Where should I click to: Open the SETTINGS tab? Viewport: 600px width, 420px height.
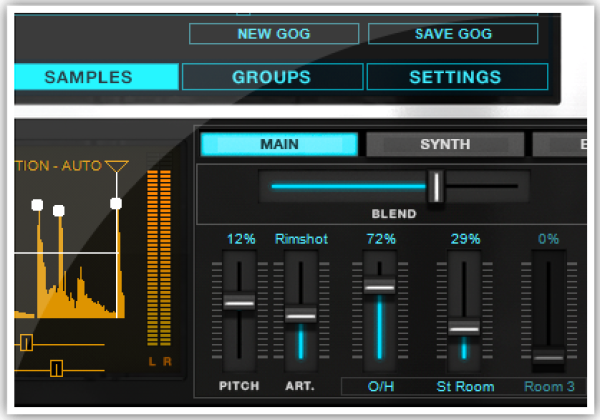(456, 77)
